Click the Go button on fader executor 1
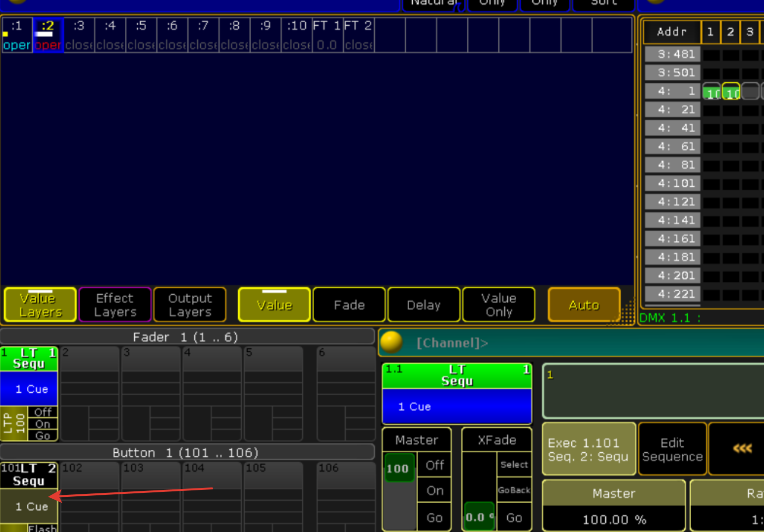The width and height of the screenshot is (764, 532). point(43,435)
